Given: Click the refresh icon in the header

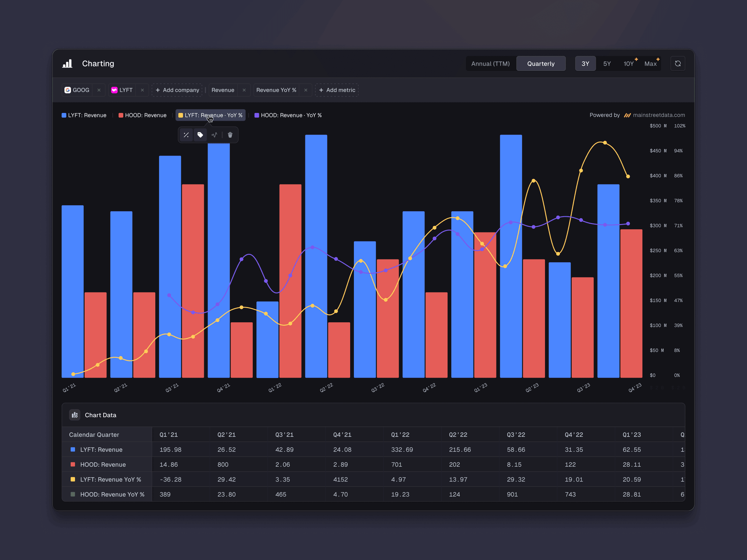Looking at the screenshot, I should point(677,63).
